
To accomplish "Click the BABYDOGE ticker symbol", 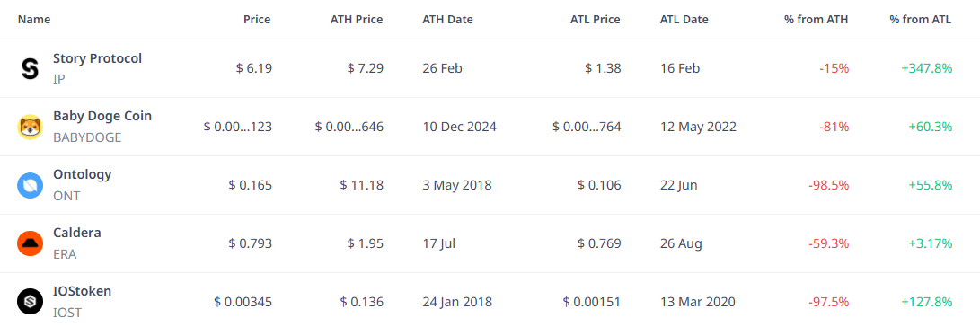I will (x=87, y=137).
